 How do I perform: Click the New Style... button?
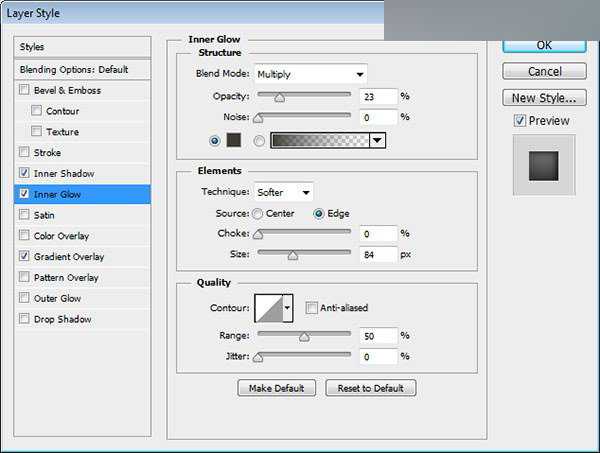543,98
